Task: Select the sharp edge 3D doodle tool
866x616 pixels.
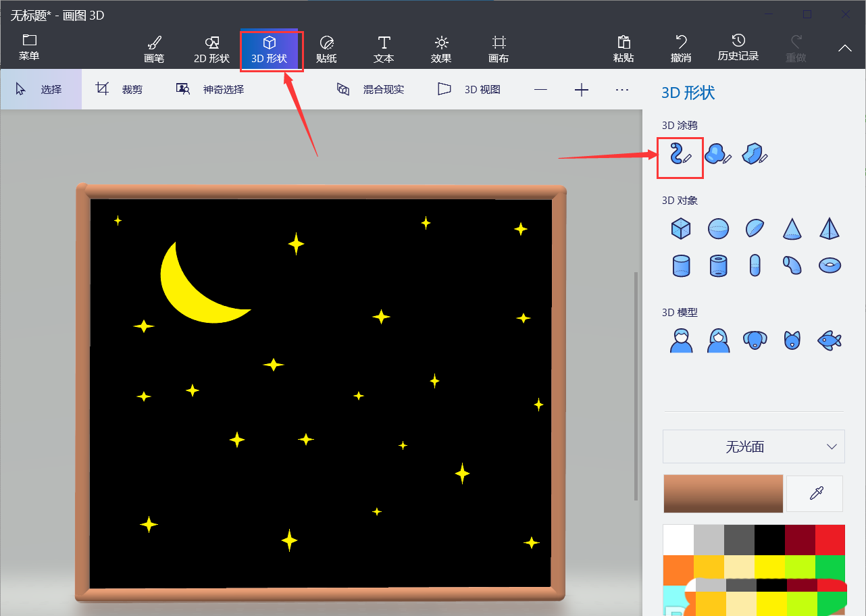Action: pyautogui.click(x=755, y=155)
